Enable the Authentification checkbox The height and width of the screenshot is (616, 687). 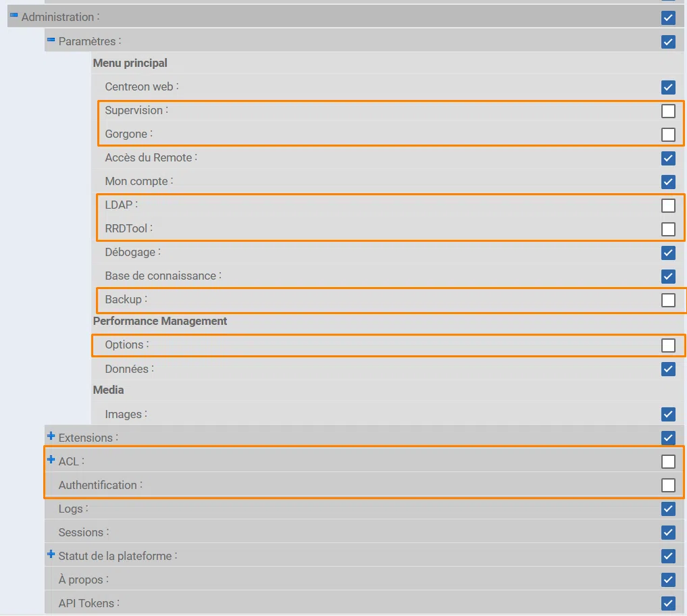(x=669, y=485)
